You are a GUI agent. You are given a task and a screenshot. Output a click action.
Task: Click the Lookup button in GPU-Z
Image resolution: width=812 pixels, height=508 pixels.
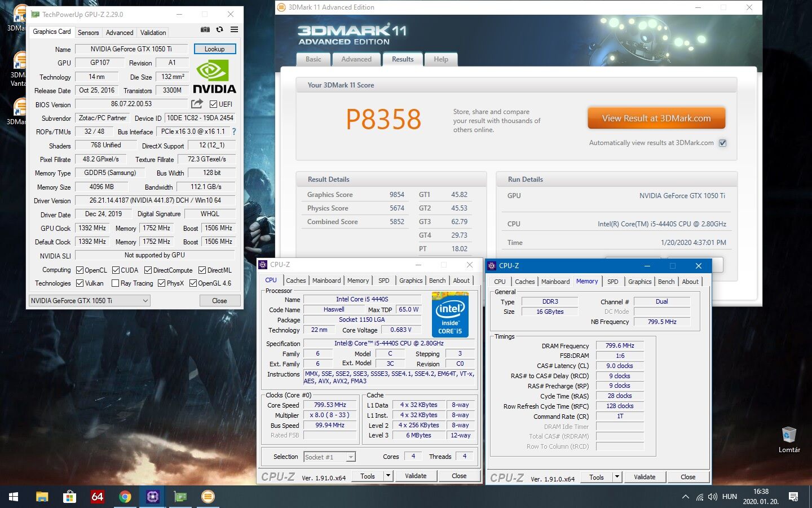tap(214, 49)
